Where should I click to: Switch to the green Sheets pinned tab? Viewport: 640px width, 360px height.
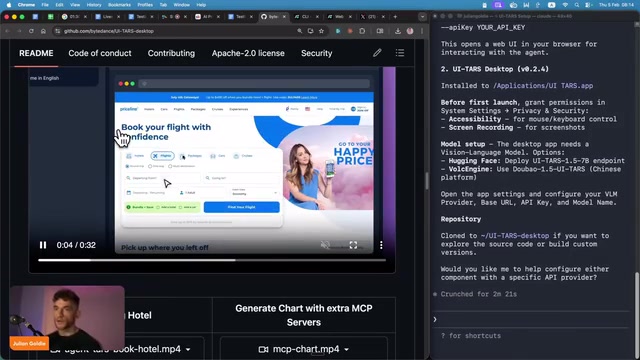click(x=50, y=17)
